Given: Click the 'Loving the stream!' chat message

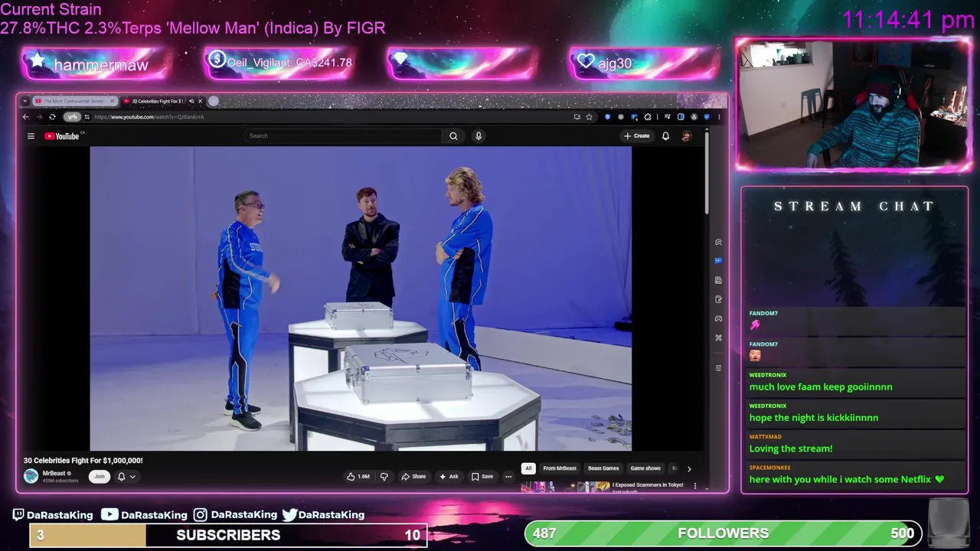Looking at the screenshot, I should click(791, 448).
